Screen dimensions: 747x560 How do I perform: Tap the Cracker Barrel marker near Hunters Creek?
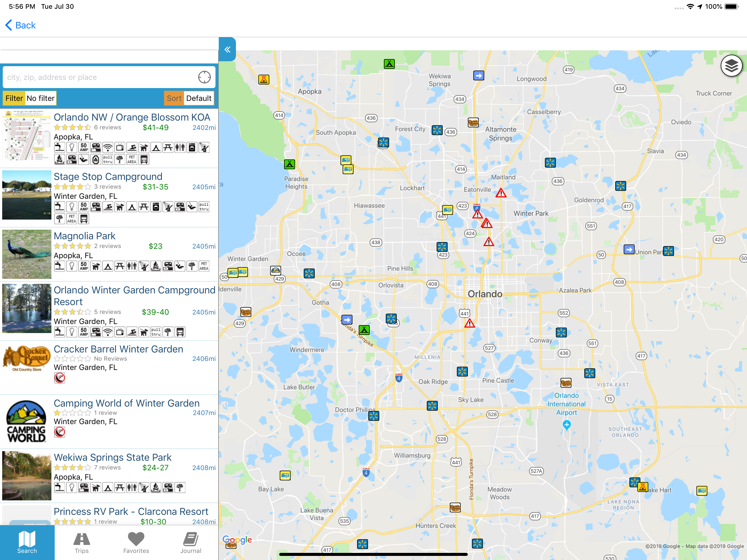point(455,507)
